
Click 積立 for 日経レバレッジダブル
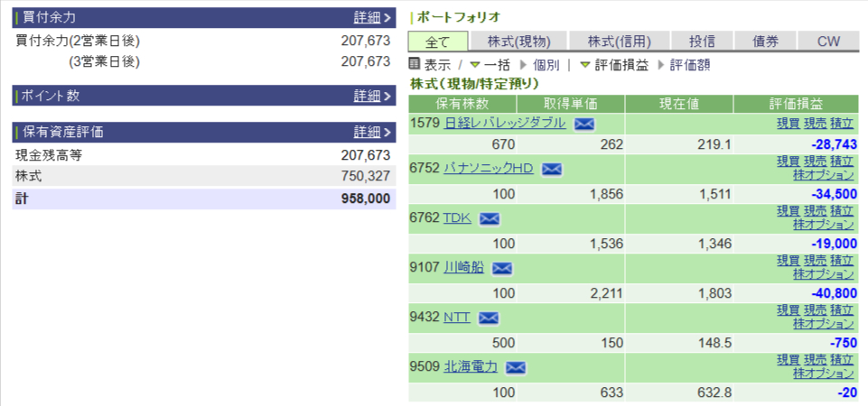(x=842, y=123)
